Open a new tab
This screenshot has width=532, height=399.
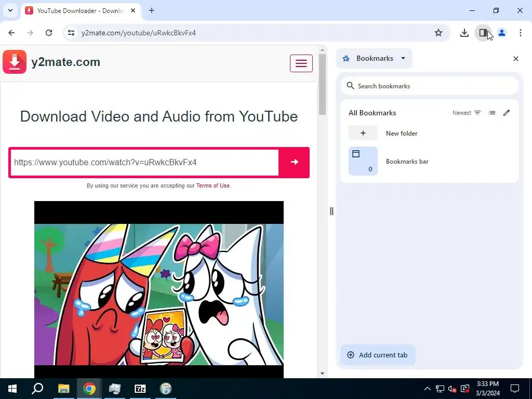(x=152, y=10)
